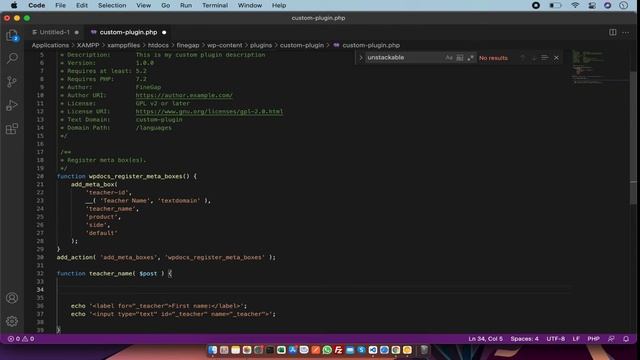
Task: Open the battery status menu bar icon
Action: (555, 5)
